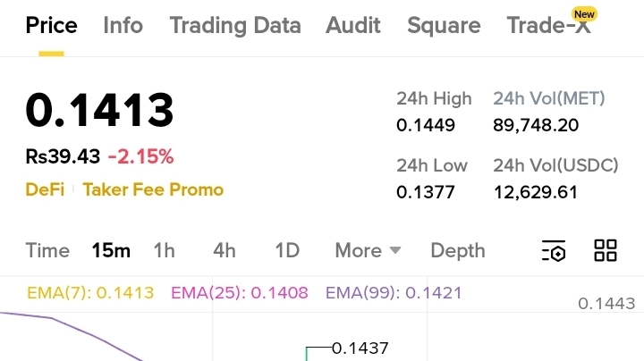
Task: Click the DeFi category tag
Action: (45, 189)
